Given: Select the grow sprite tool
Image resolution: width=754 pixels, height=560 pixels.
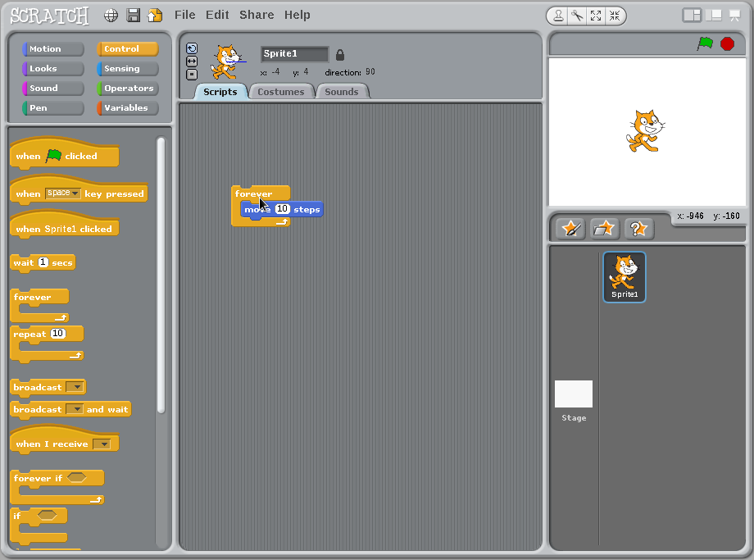Looking at the screenshot, I should [x=596, y=16].
